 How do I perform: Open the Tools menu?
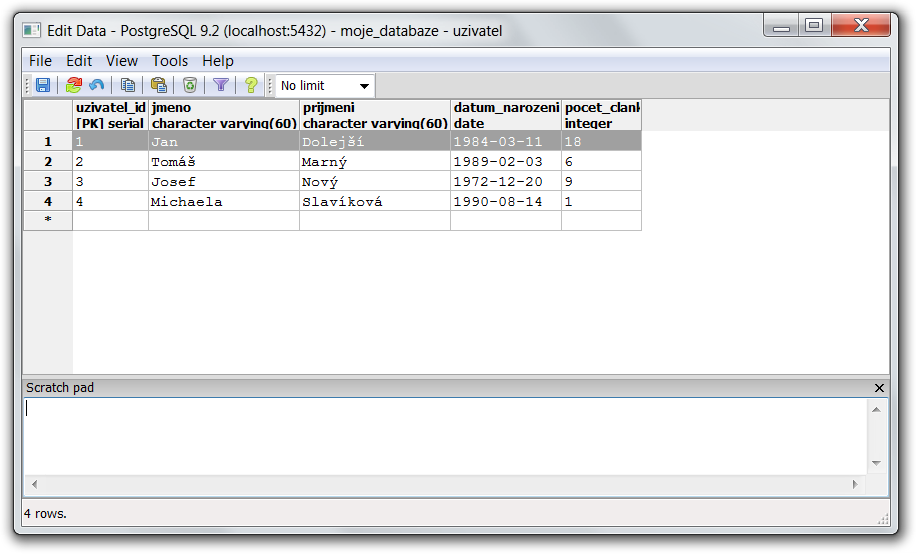(170, 61)
